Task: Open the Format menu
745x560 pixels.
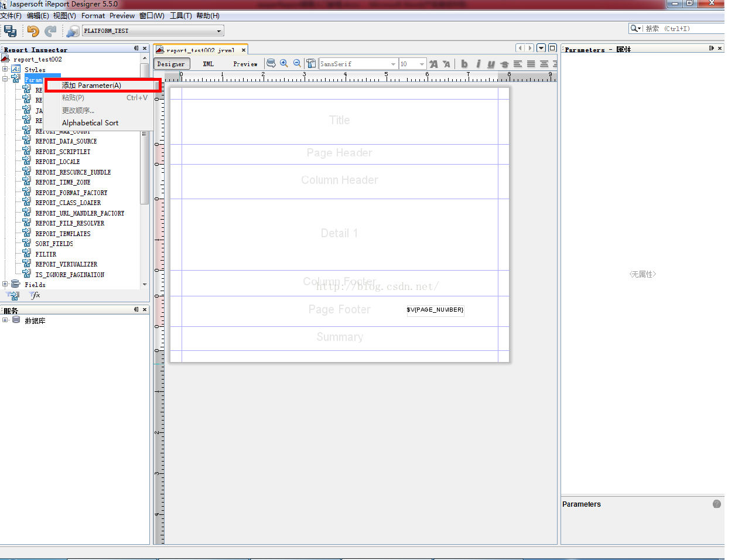Action: pyautogui.click(x=93, y=16)
